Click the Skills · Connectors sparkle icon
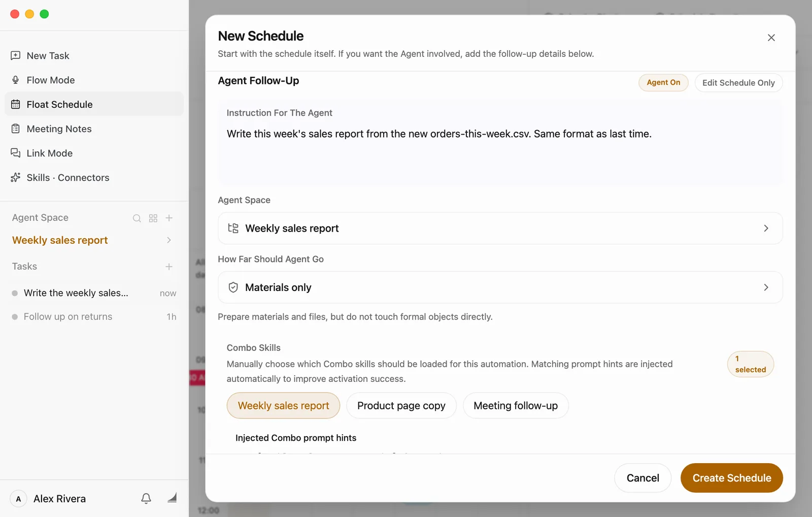This screenshot has height=517, width=812. point(16,177)
